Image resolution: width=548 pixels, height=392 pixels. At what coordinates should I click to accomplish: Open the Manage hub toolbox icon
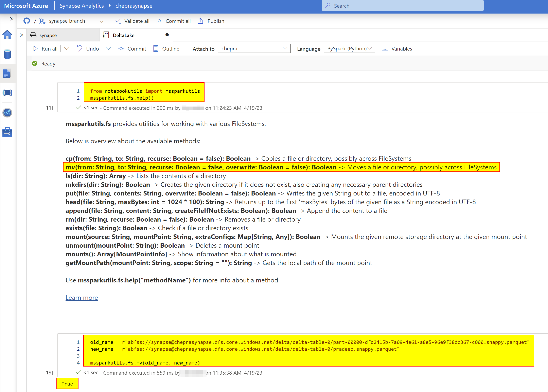click(7, 132)
